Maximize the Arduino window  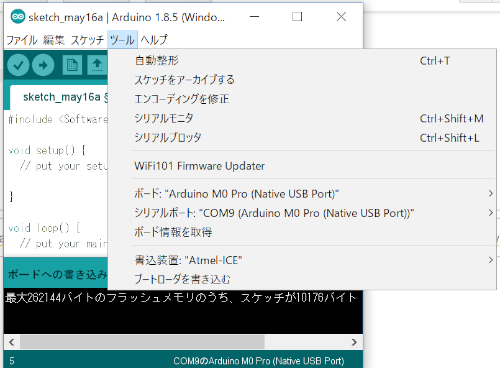[x=297, y=17]
